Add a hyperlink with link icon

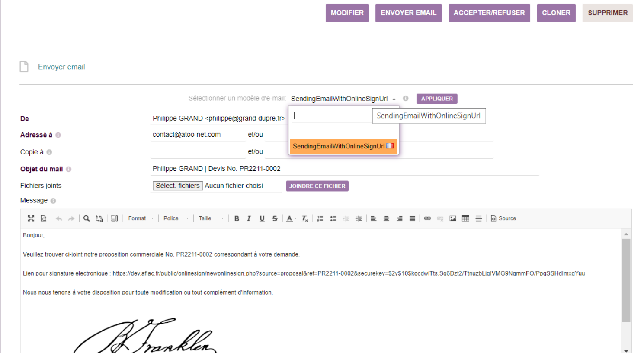(x=427, y=218)
